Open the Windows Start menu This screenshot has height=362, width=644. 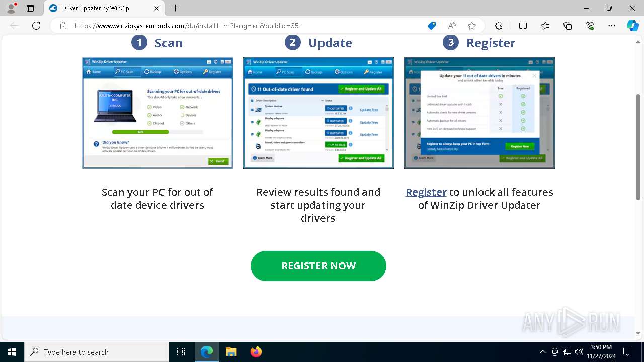pos(12,352)
